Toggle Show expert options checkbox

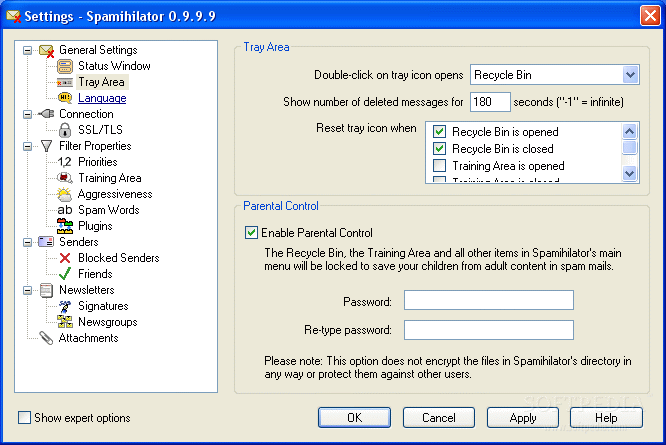pyautogui.click(x=24, y=418)
